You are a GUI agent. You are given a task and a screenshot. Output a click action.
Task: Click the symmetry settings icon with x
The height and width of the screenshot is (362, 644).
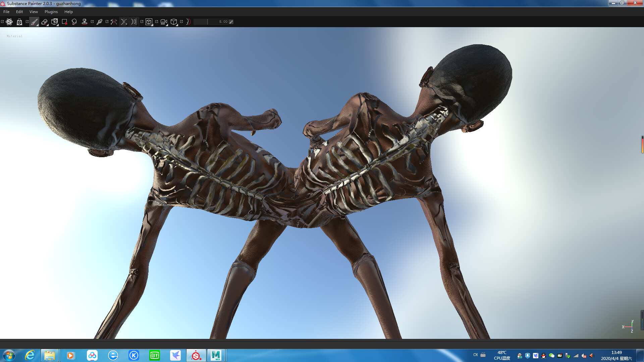(124, 22)
